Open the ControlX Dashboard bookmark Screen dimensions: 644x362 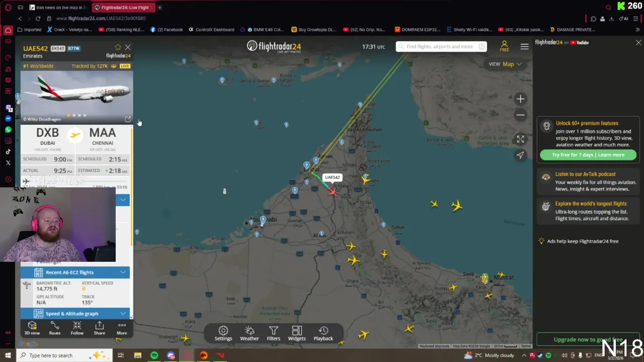[x=211, y=30]
